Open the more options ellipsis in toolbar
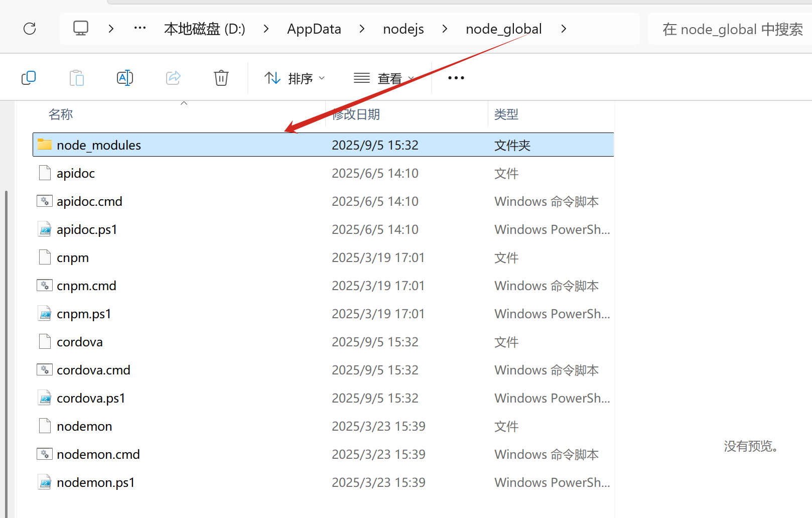 pyautogui.click(x=456, y=78)
